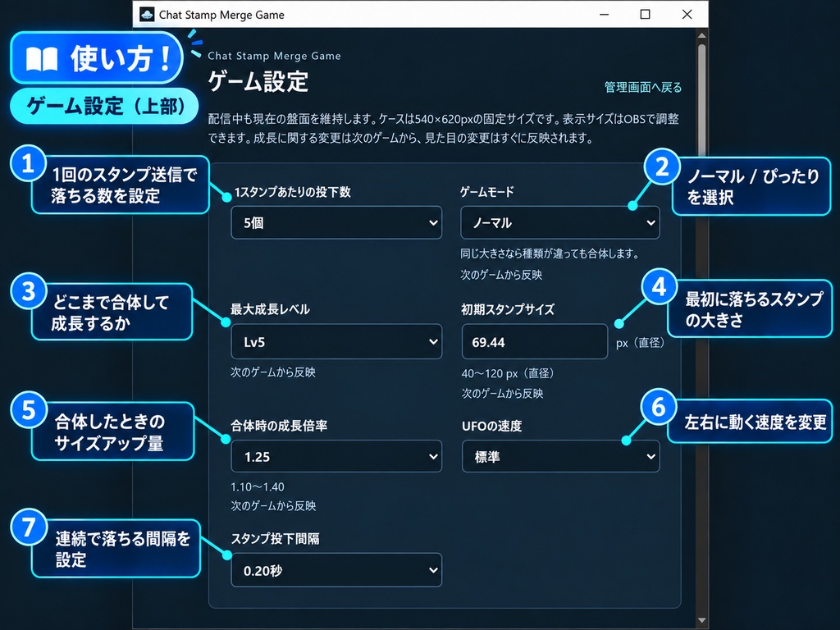
Task: Click the 初期スタンプサイズ label
Action: pos(508,309)
